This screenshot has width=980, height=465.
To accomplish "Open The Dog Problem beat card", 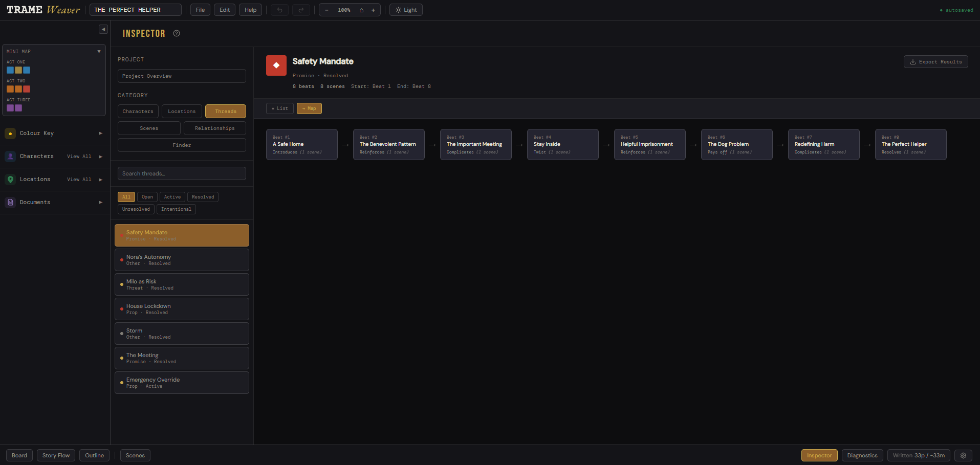I will 737,144.
